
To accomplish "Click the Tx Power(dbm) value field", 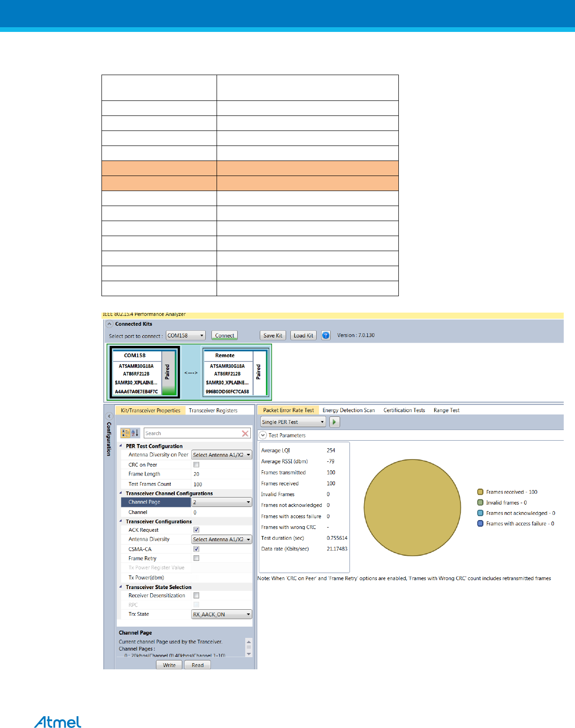I will coord(222,578).
